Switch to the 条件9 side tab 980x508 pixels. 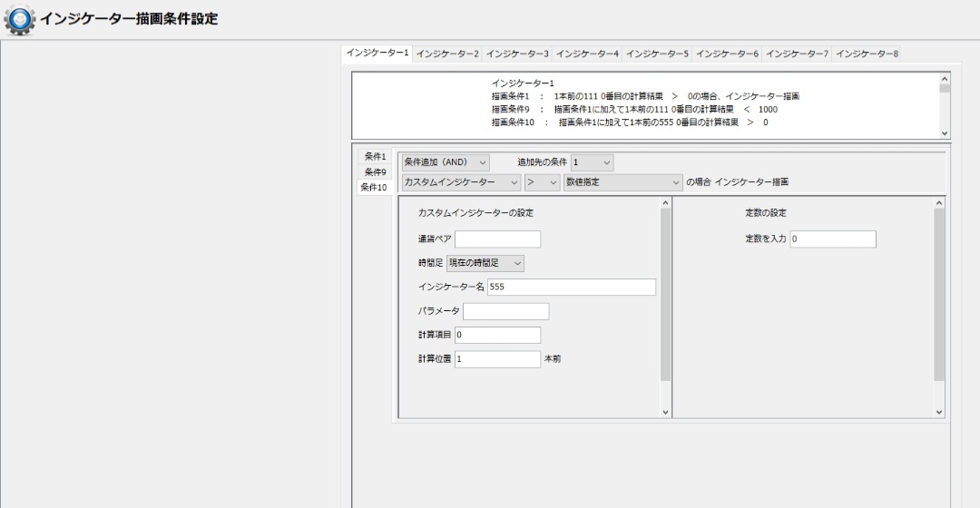coord(376,172)
